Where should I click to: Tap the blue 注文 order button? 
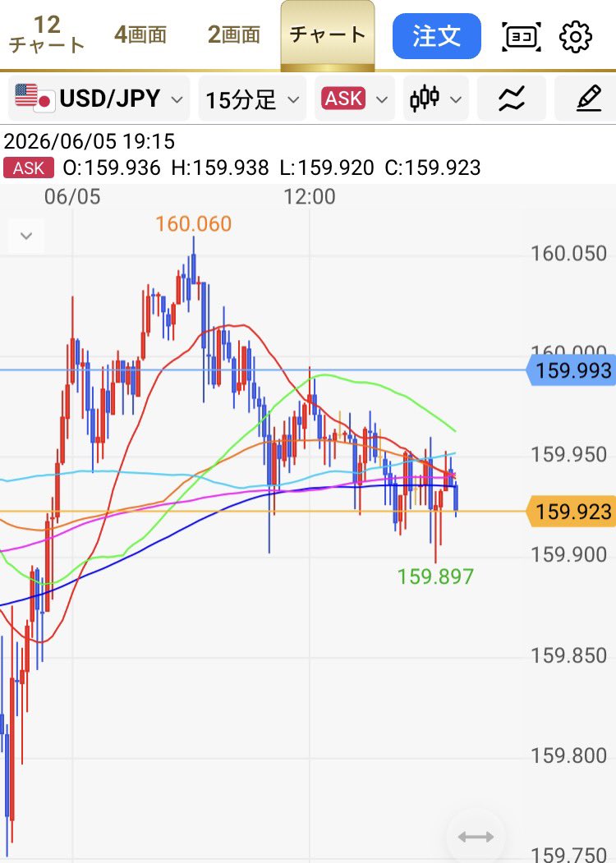coord(437,36)
